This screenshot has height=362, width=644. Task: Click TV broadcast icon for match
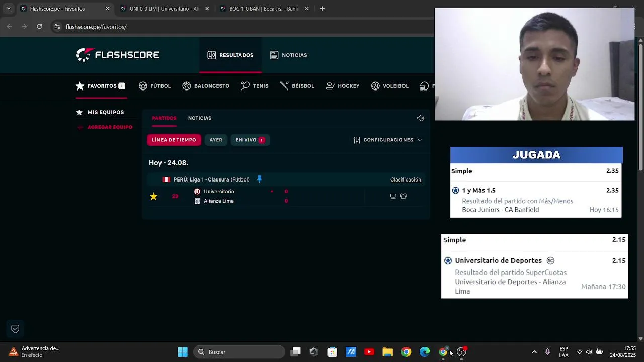[x=393, y=196]
